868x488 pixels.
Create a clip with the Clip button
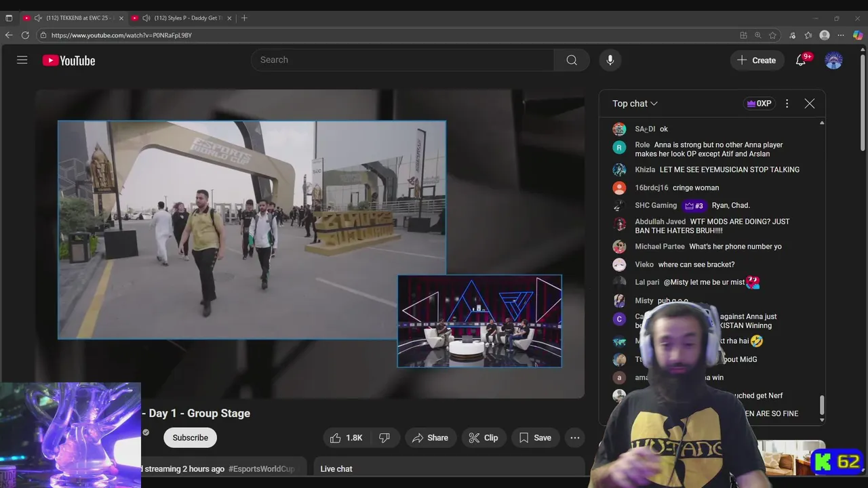coord(484,438)
